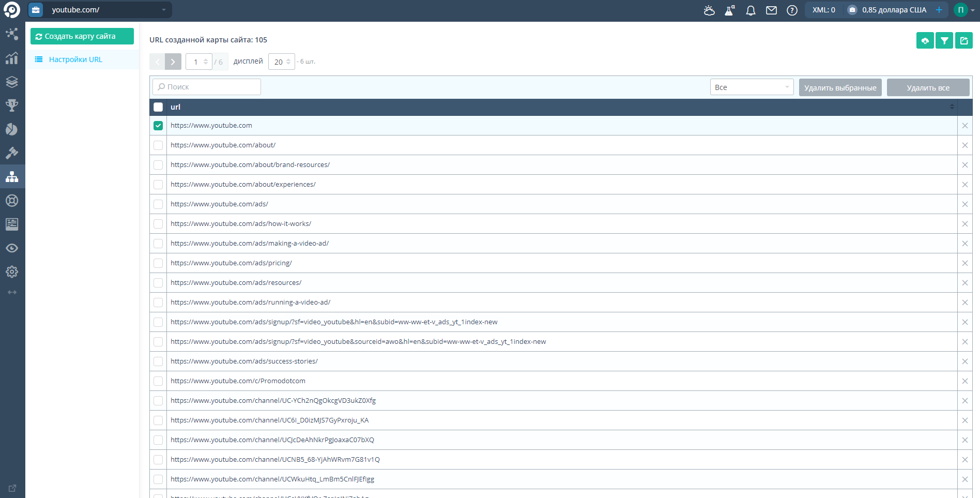Click the green funnel filter button
Image resolution: width=980 pixels, height=498 pixels.
(944, 40)
